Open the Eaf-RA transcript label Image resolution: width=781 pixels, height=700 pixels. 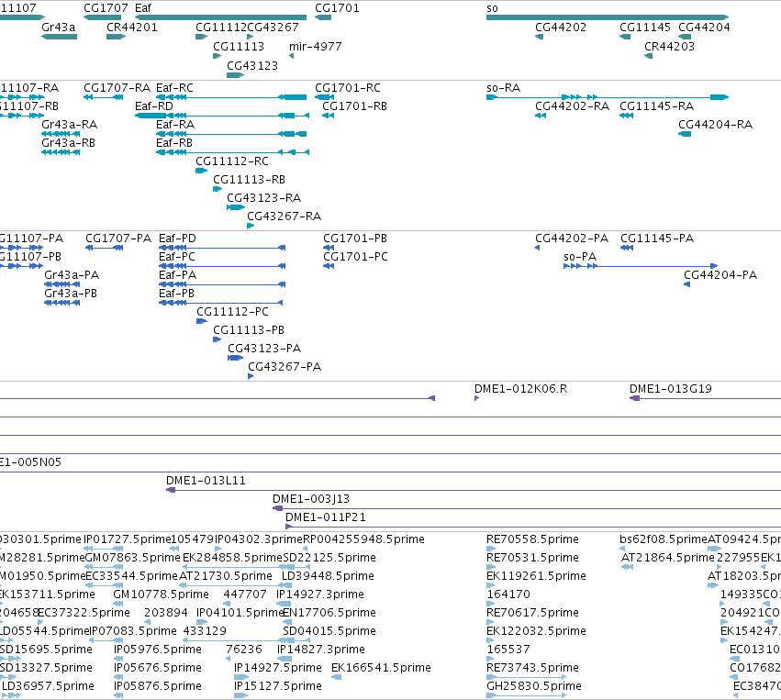pyautogui.click(x=174, y=125)
